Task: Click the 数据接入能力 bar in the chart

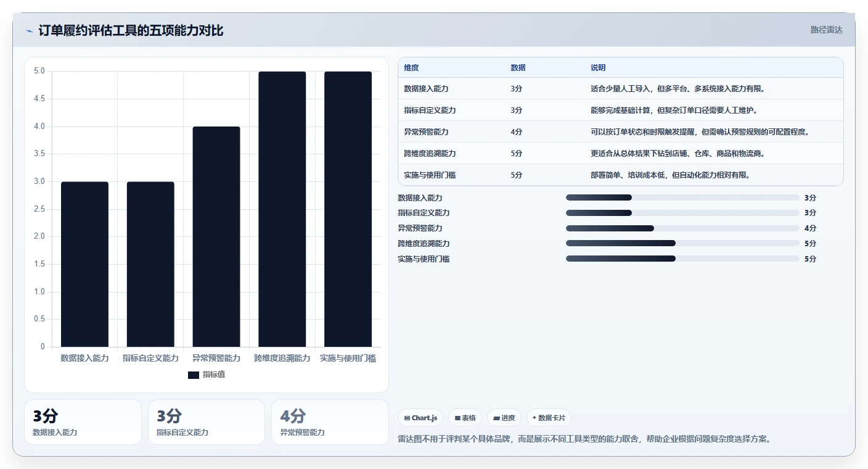Action: (x=84, y=264)
